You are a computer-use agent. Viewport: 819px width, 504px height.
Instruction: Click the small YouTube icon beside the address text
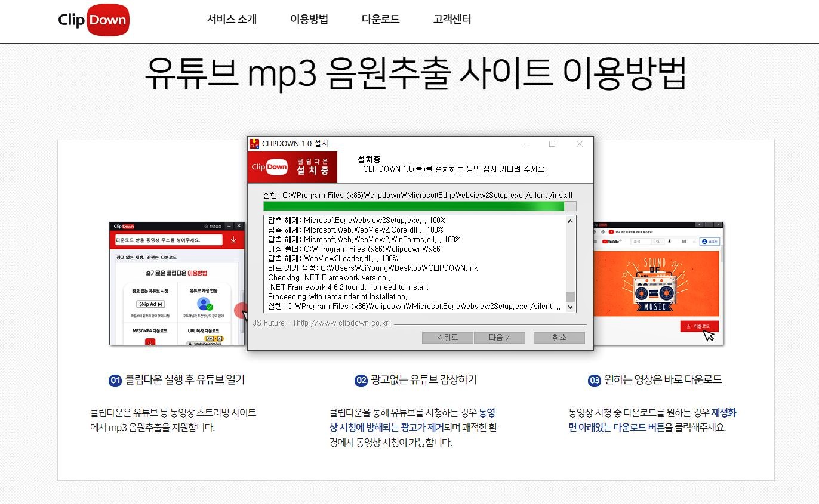[611, 231]
